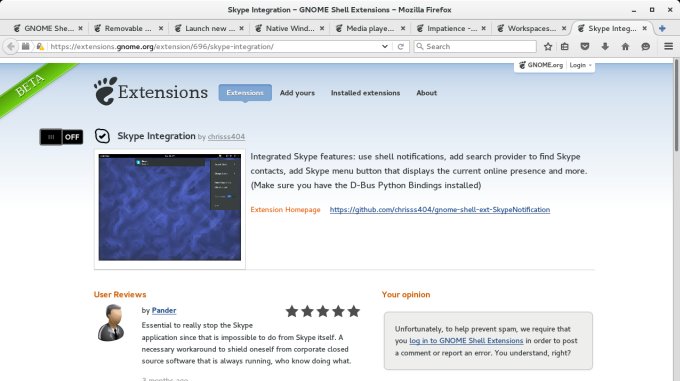Viewport: 680px width, 381px height.
Task: Visit the GNOME.org link
Action: pyautogui.click(x=541, y=65)
